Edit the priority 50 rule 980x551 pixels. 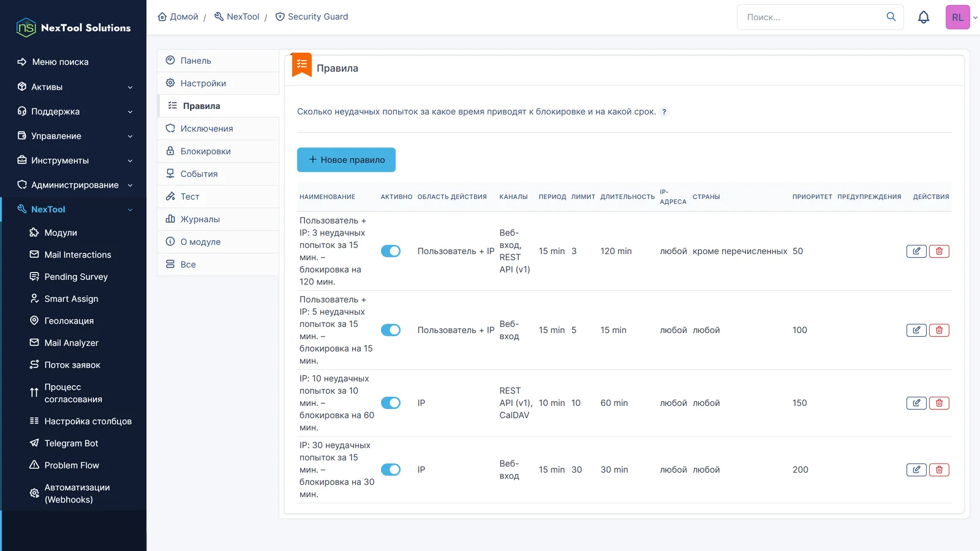coord(916,251)
